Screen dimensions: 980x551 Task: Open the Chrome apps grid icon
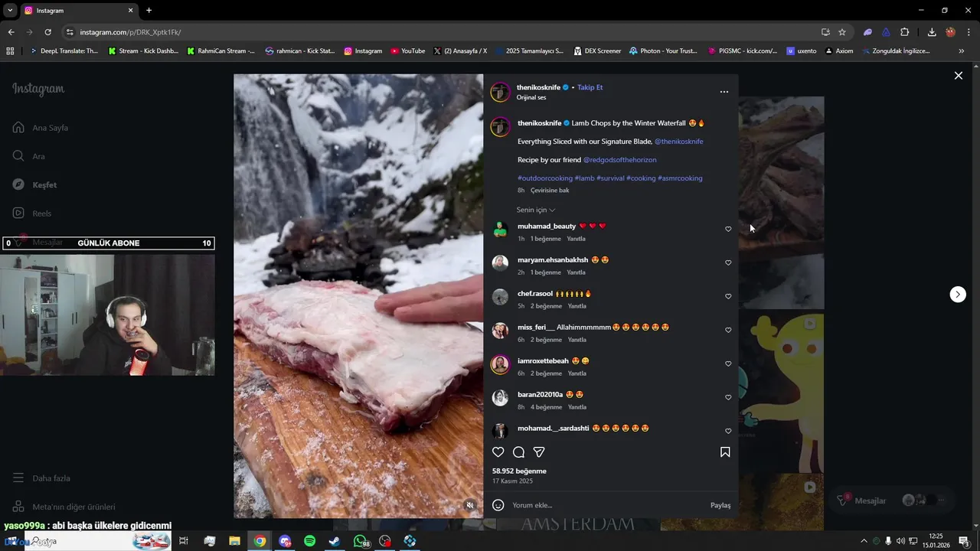[10, 51]
